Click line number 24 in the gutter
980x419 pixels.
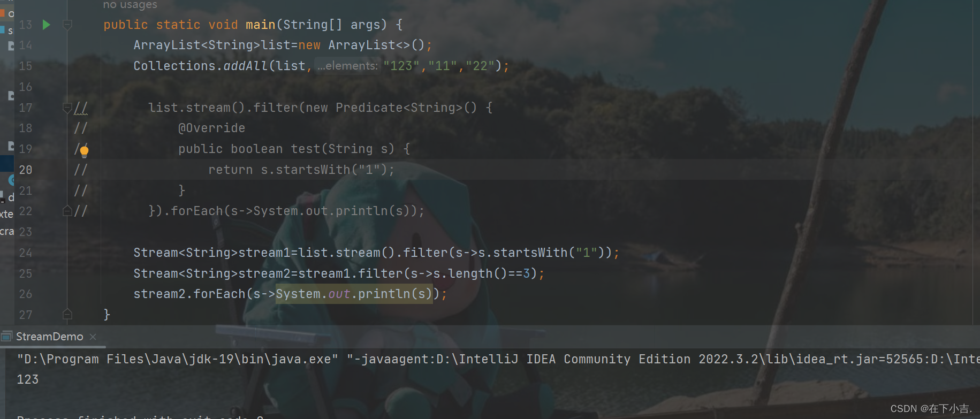(26, 253)
